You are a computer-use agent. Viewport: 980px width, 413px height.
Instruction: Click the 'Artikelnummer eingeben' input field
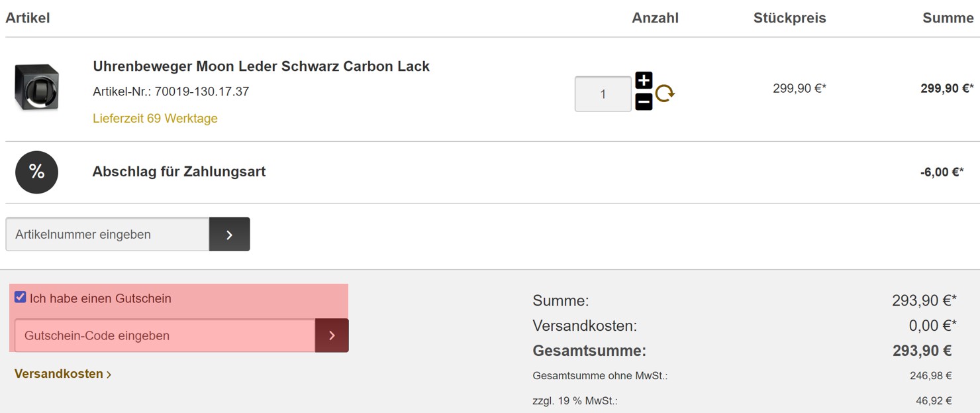tap(107, 234)
